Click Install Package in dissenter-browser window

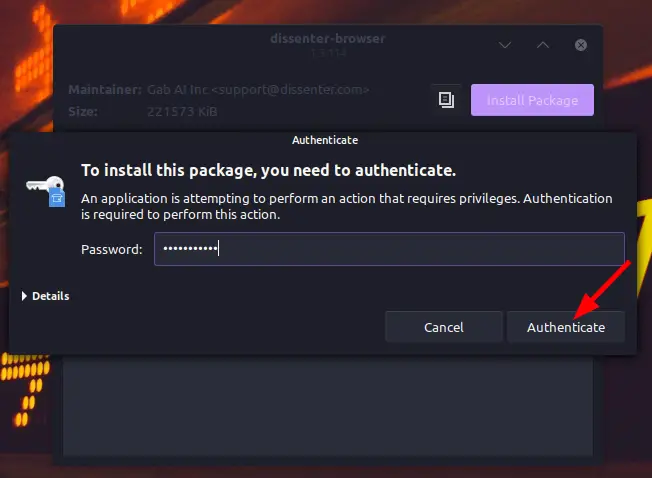[532, 100]
